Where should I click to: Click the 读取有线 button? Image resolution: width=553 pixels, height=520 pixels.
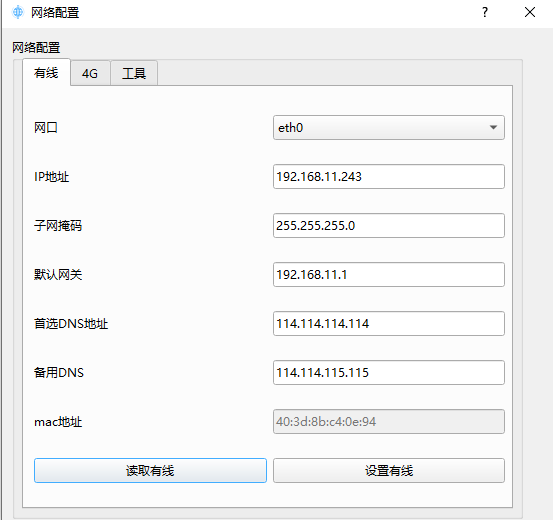click(150, 471)
